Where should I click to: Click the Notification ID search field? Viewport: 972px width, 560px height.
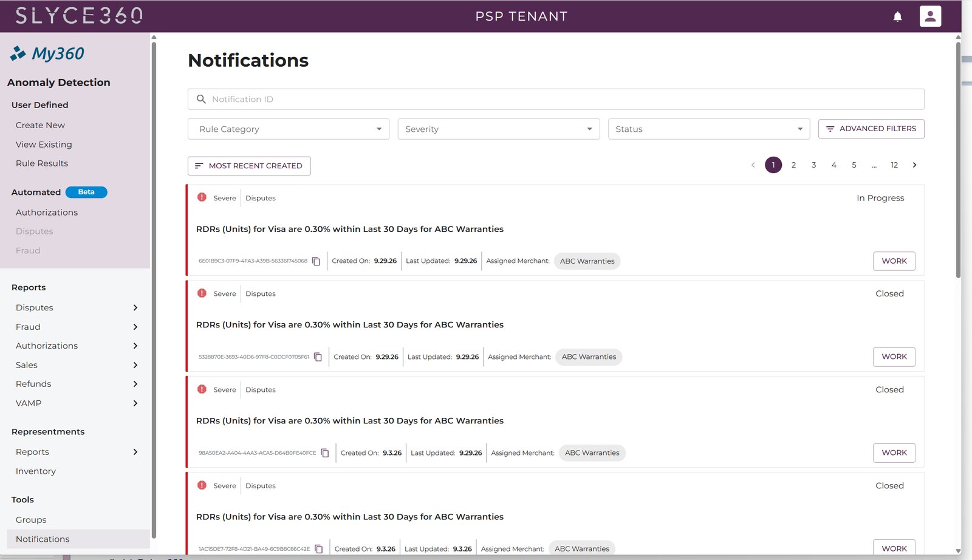point(556,99)
